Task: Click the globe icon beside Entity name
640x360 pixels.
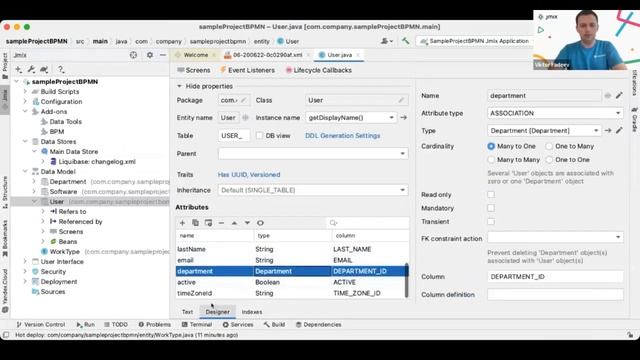Action: [245, 118]
